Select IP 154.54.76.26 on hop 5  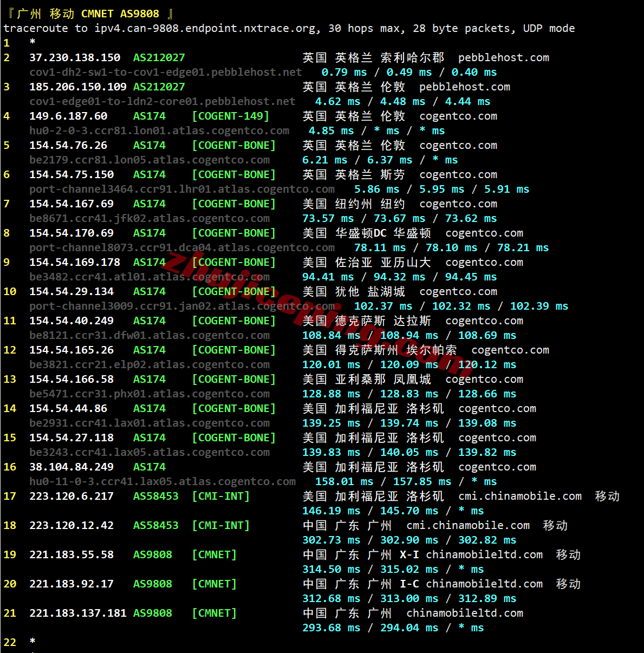[x=68, y=145]
